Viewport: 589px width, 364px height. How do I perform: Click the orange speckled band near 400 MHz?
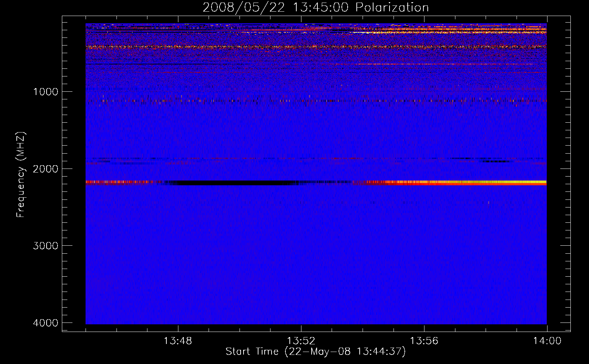pyautogui.click(x=255, y=47)
